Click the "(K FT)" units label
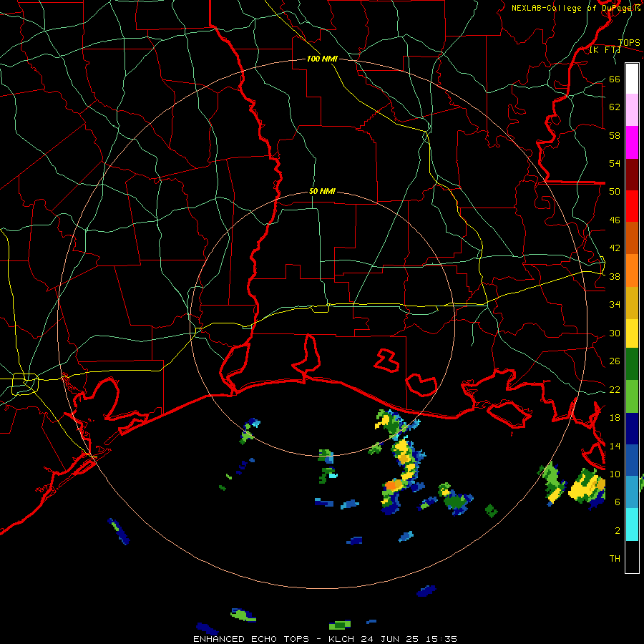 (605, 49)
